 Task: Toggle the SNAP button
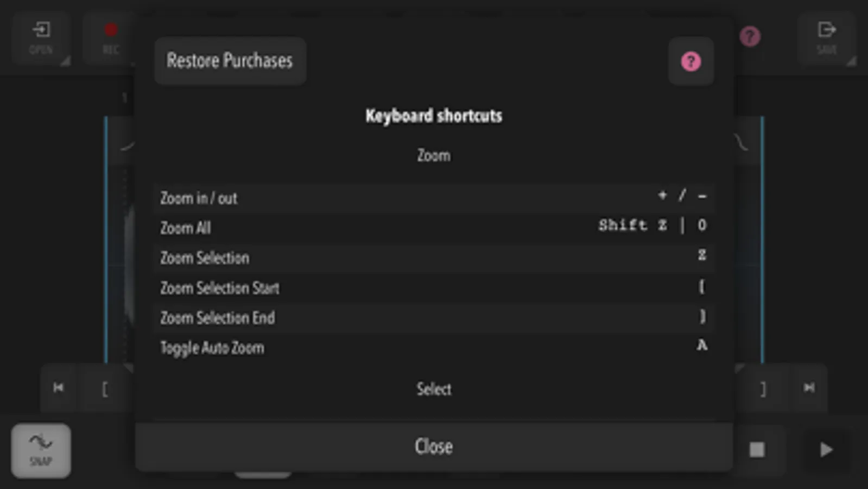(41, 450)
